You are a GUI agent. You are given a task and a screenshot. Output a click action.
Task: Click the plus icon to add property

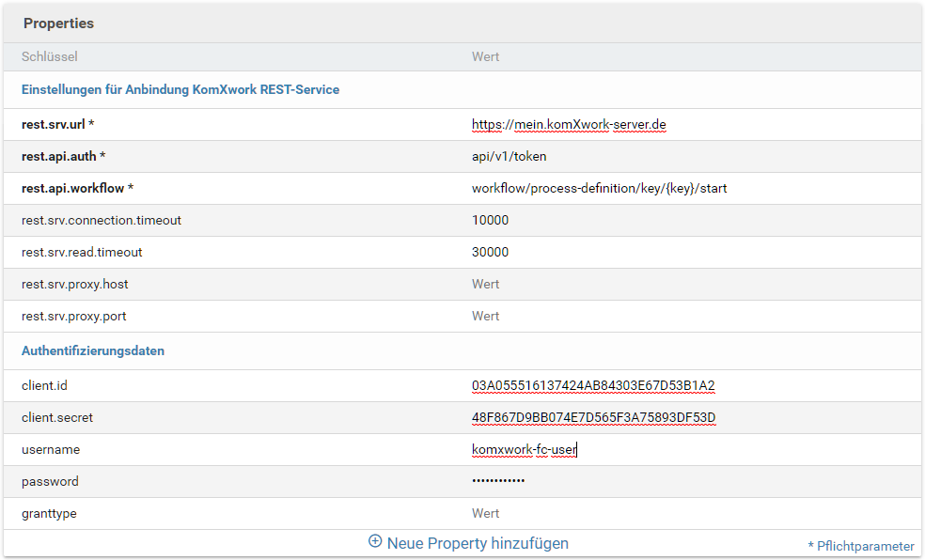tap(375, 542)
